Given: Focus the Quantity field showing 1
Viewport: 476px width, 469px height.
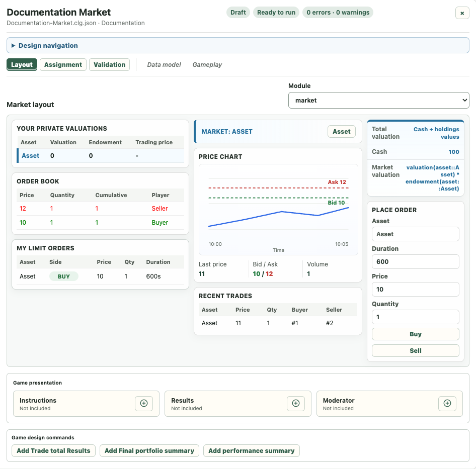Looking at the screenshot, I should point(415,317).
